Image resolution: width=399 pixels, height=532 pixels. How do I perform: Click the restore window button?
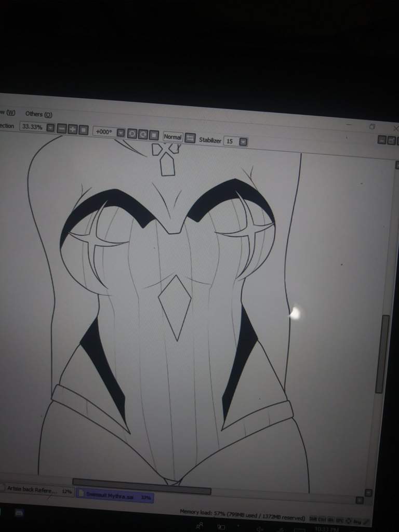tap(372, 126)
